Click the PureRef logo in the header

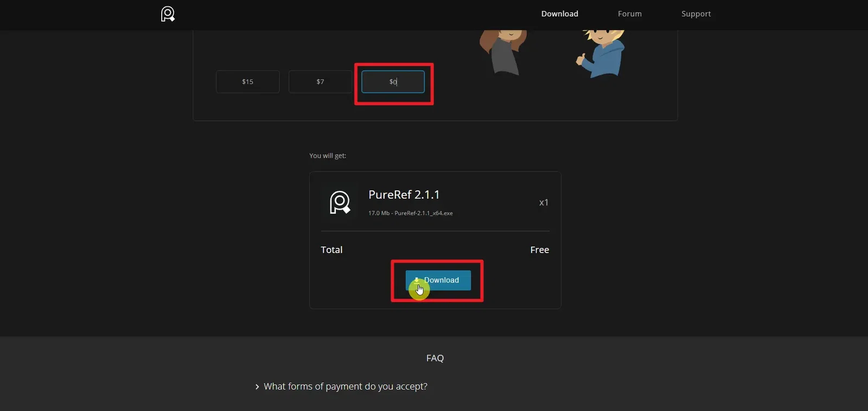(x=168, y=14)
